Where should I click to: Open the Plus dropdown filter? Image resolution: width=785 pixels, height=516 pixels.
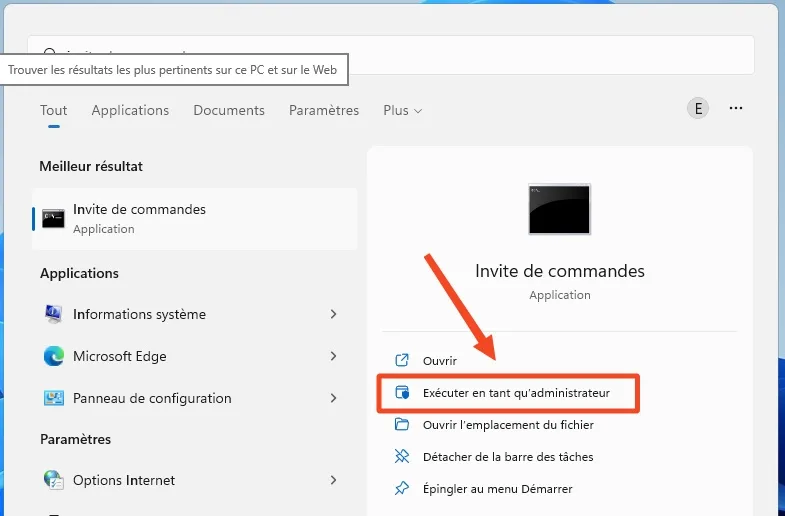point(403,110)
